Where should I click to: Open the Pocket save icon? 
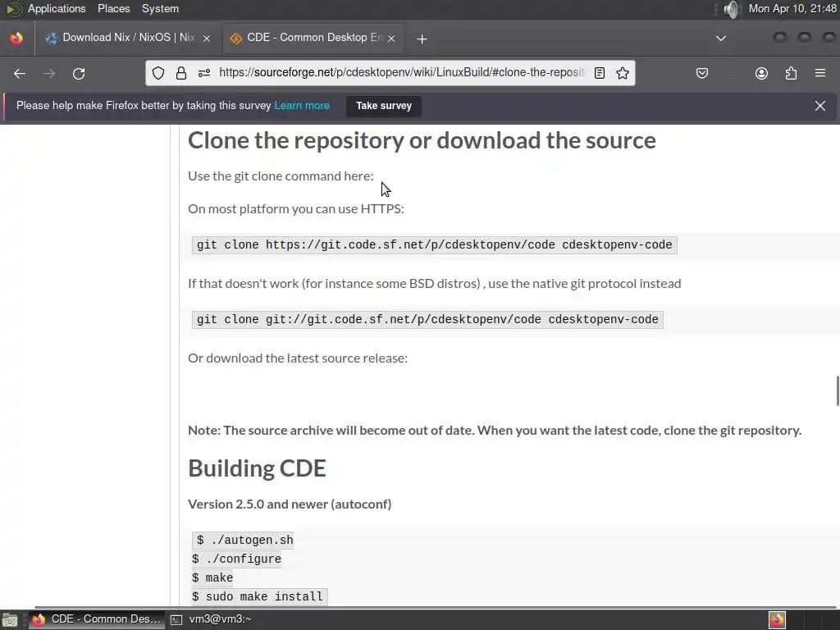coord(702,73)
